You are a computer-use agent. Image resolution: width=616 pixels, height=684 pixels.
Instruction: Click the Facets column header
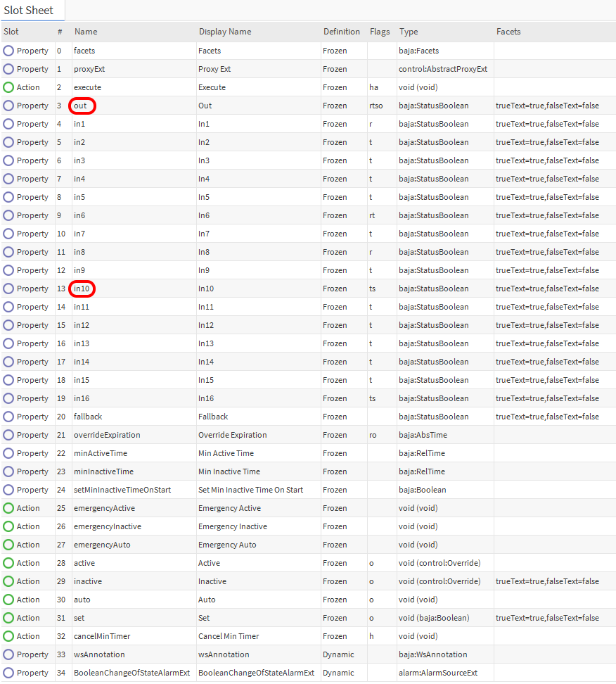click(508, 32)
